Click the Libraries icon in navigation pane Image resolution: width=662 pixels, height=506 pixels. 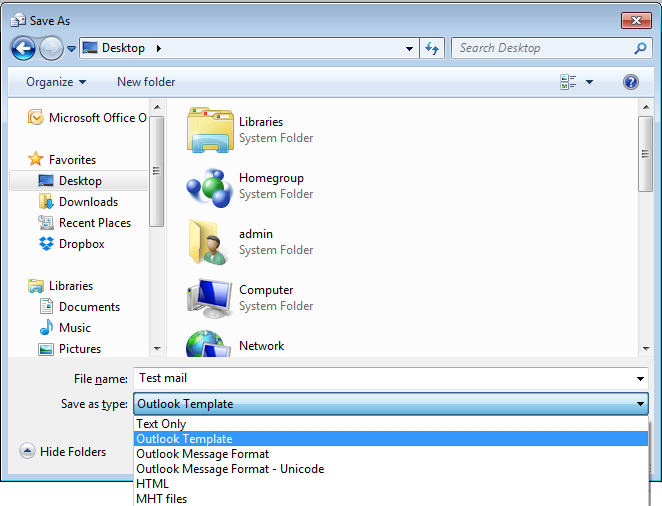click(36, 286)
